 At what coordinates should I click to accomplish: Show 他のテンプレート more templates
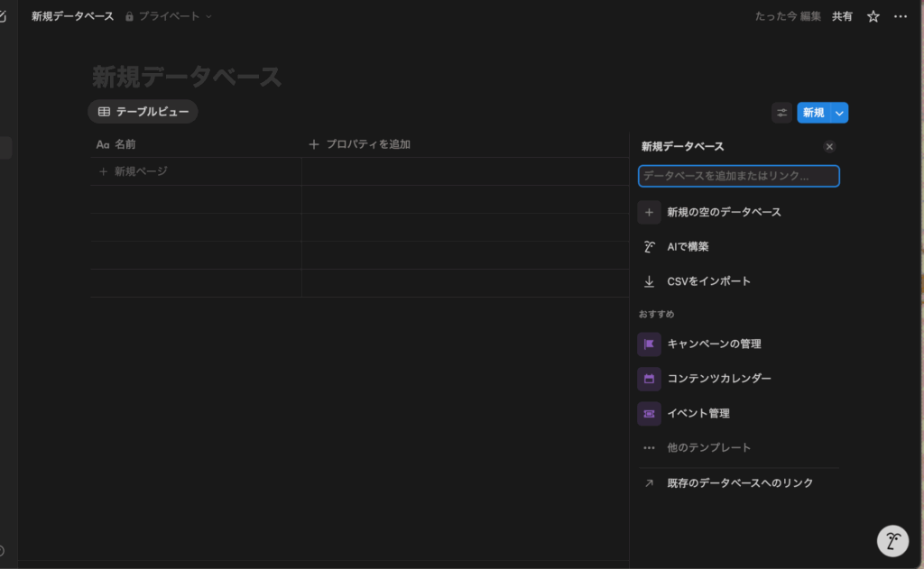[x=708, y=447]
